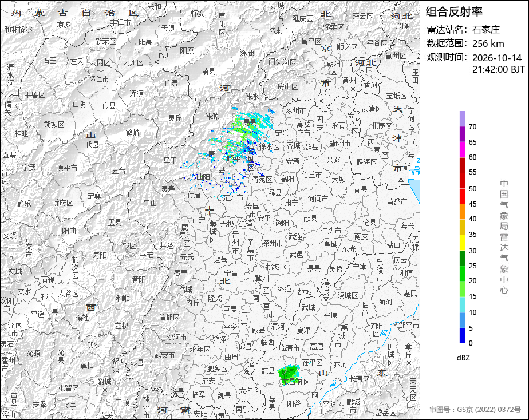Pick the magenta 60–65 dBZ legend swatch
529x420 pixels.
coord(462,149)
